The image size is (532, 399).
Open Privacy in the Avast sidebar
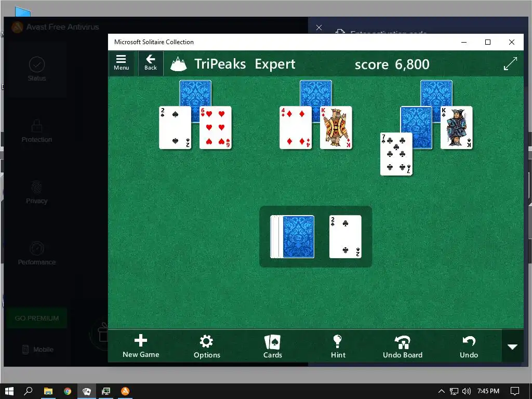tap(37, 192)
